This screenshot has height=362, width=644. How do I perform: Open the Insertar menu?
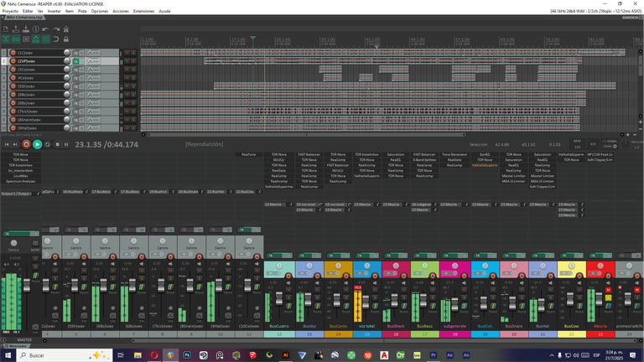click(x=54, y=11)
